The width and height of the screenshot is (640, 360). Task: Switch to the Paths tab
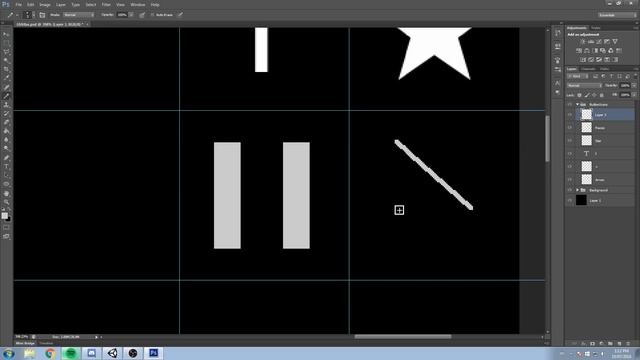click(604, 69)
